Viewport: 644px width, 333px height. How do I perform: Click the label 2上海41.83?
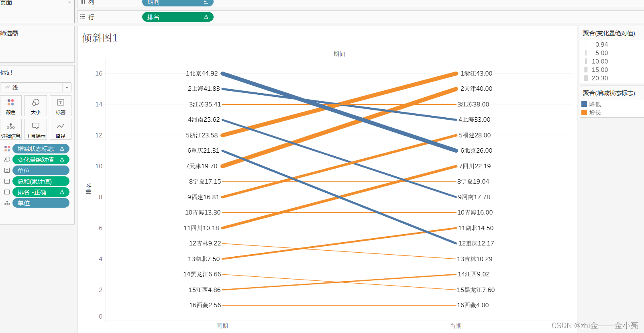click(x=204, y=89)
